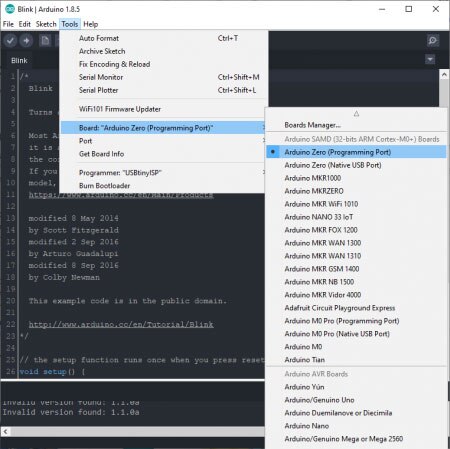This screenshot has height=449, width=450.
Task: Choose Archive Sketch menu entry
Action: pos(164,51)
